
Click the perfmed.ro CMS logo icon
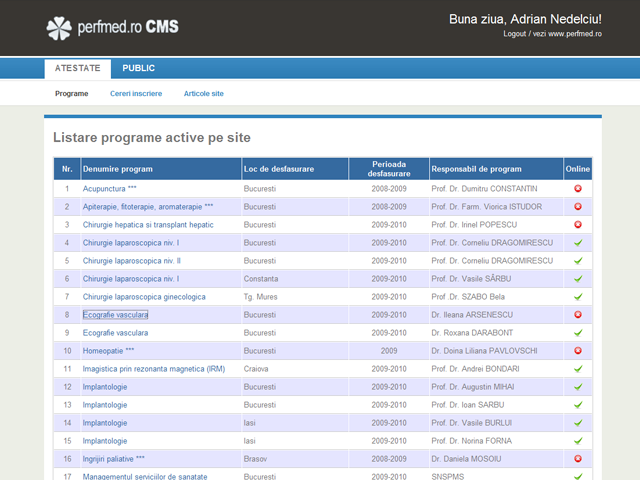59,27
